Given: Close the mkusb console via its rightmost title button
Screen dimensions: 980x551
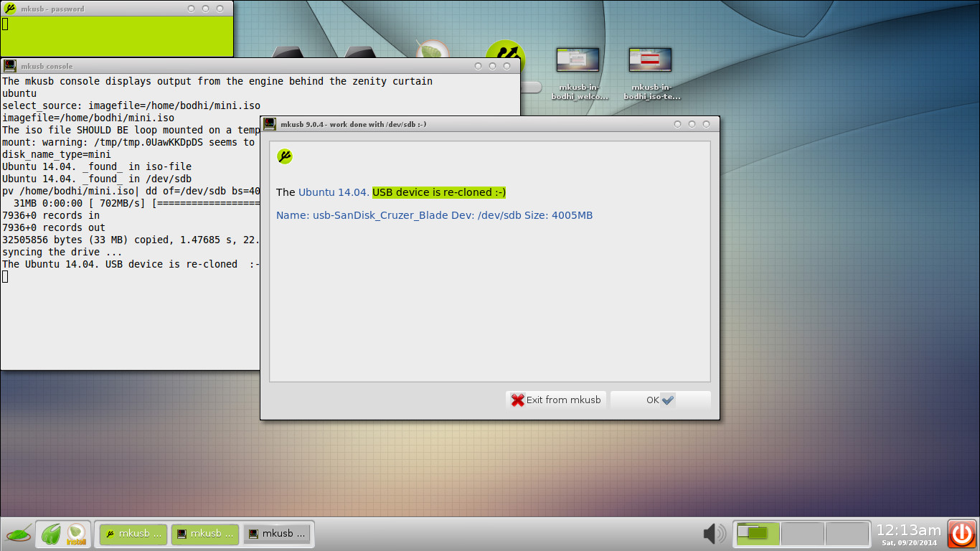Looking at the screenshot, I should coord(507,66).
